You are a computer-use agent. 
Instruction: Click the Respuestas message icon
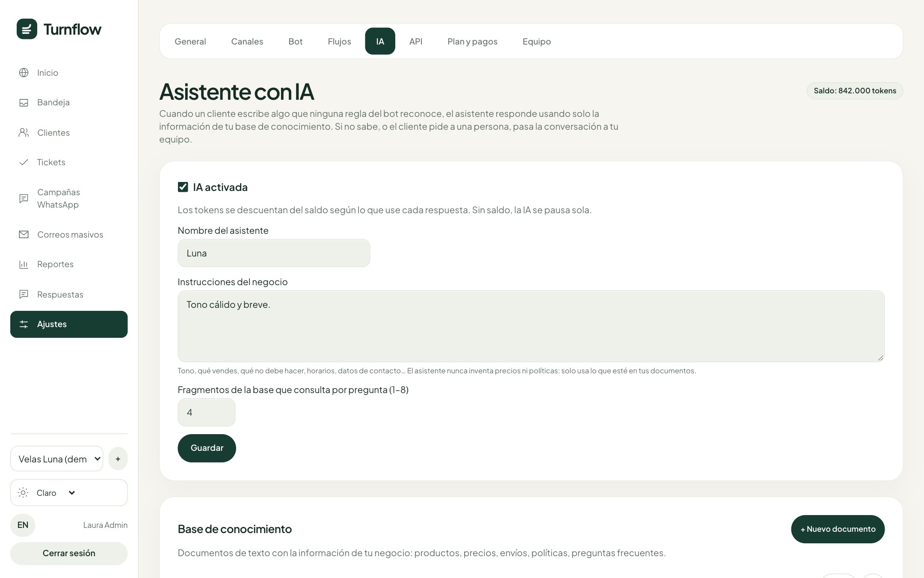(24, 295)
